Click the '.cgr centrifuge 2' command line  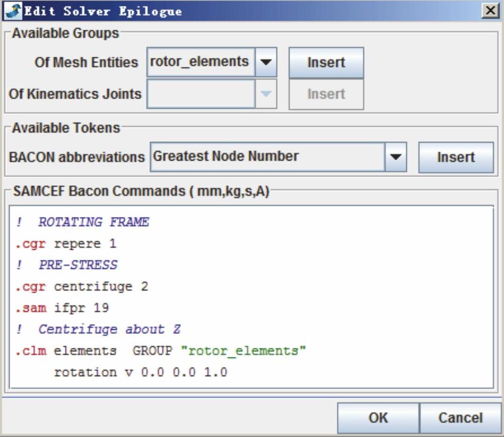click(82, 287)
